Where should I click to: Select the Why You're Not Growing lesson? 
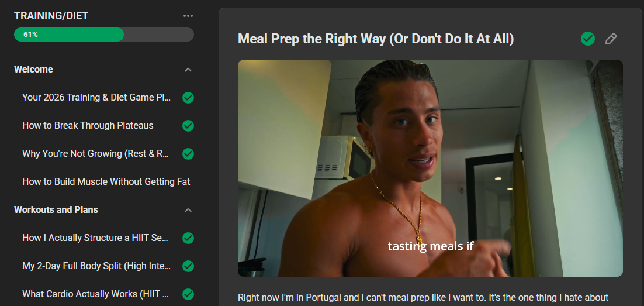pyautogui.click(x=96, y=154)
